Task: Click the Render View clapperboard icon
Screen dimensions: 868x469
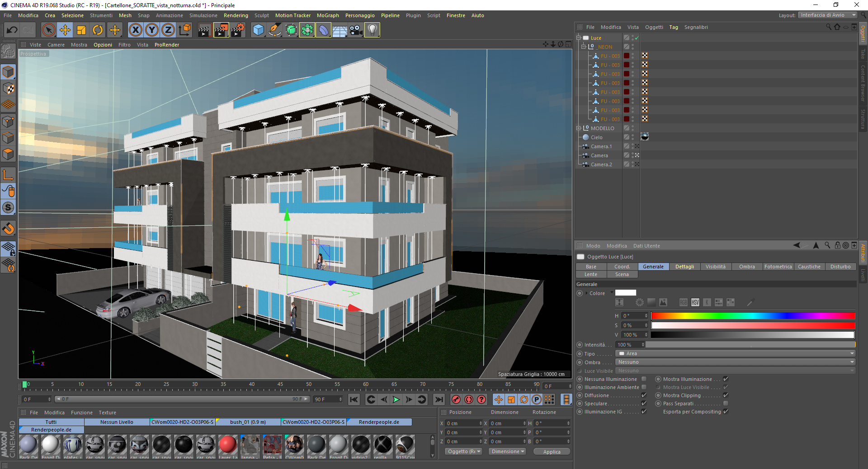Action: point(204,30)
